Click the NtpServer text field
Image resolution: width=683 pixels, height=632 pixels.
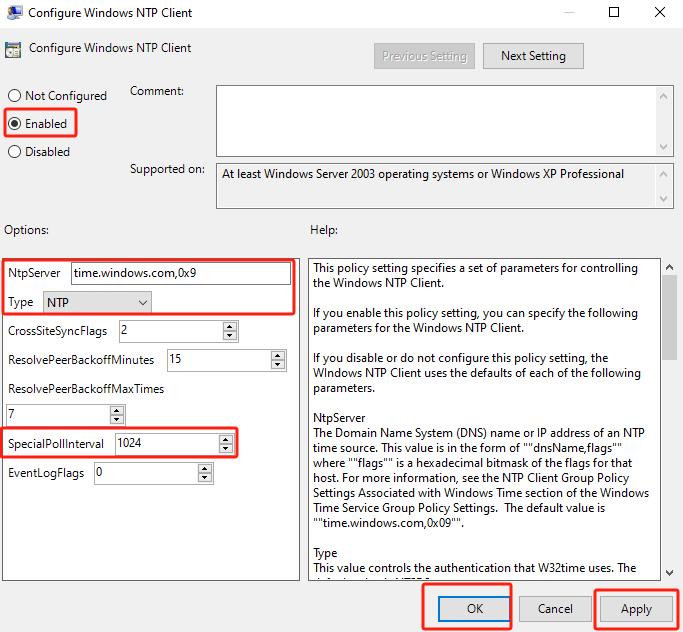[x=180, y=273]
